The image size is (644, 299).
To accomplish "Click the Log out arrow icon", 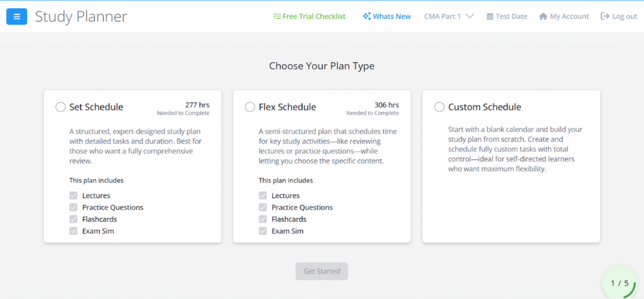I will (x=605, y=16).
